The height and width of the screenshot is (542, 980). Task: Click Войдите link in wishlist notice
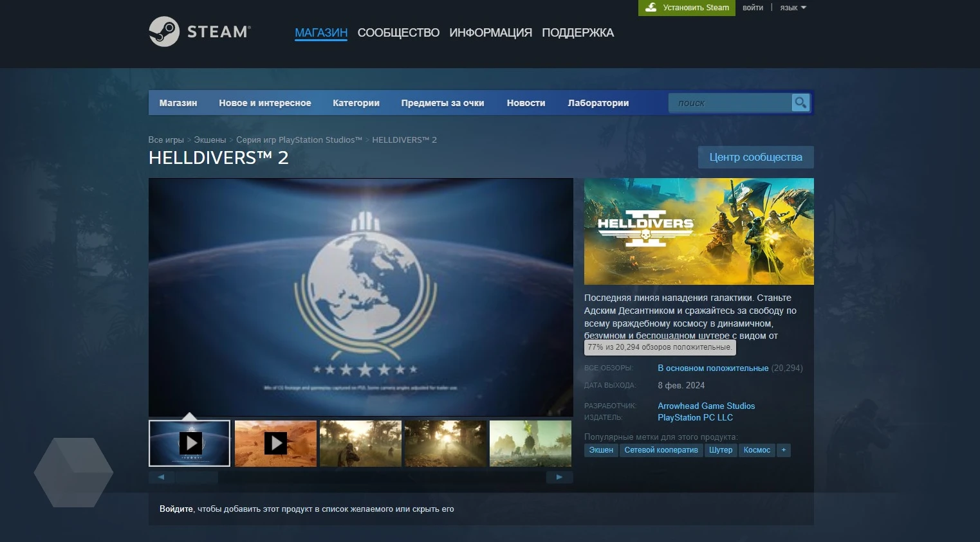(176, 509)
